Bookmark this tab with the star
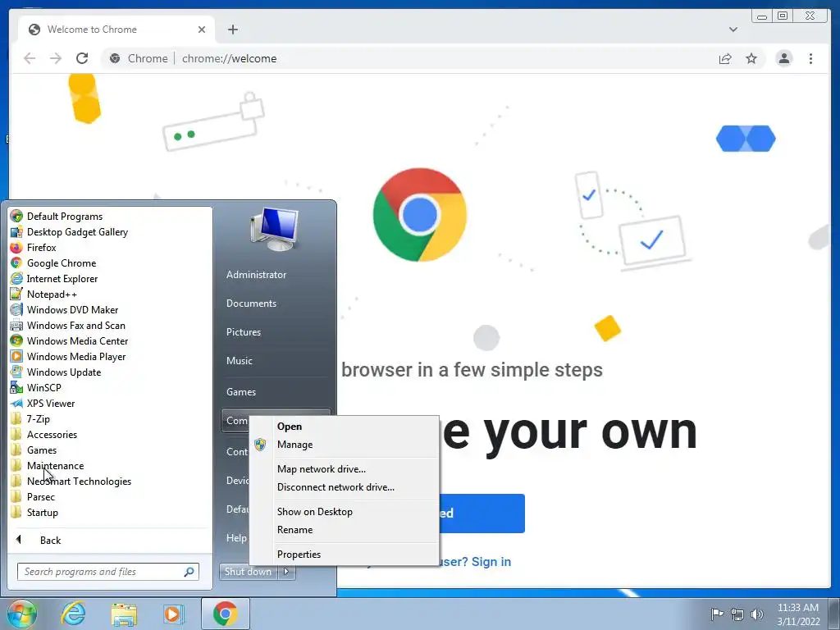The height and width of the screenshot is (630, 840). (751, 58)
